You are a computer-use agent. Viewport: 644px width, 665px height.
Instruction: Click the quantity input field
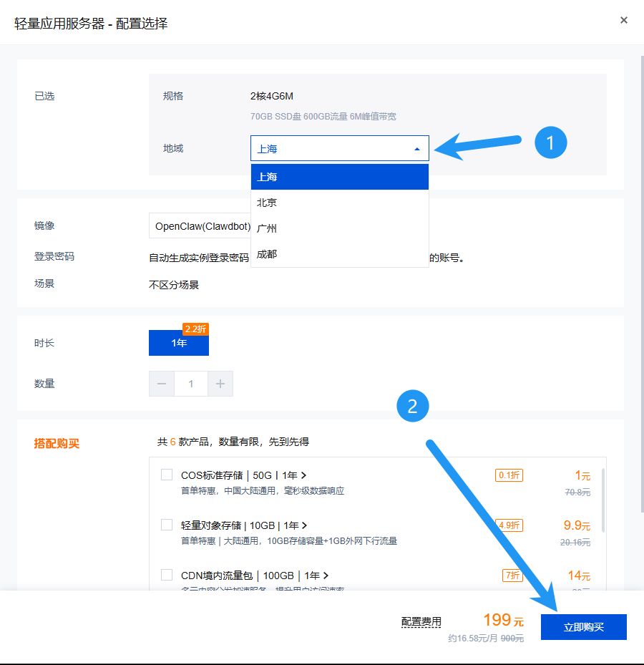coord(191,384)
